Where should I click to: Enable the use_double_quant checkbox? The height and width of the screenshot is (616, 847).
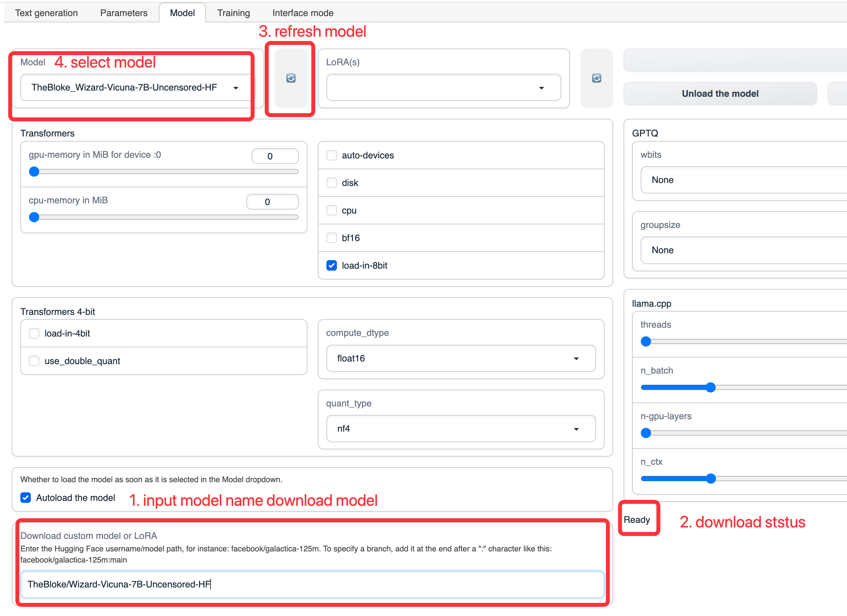pos(34,360)
